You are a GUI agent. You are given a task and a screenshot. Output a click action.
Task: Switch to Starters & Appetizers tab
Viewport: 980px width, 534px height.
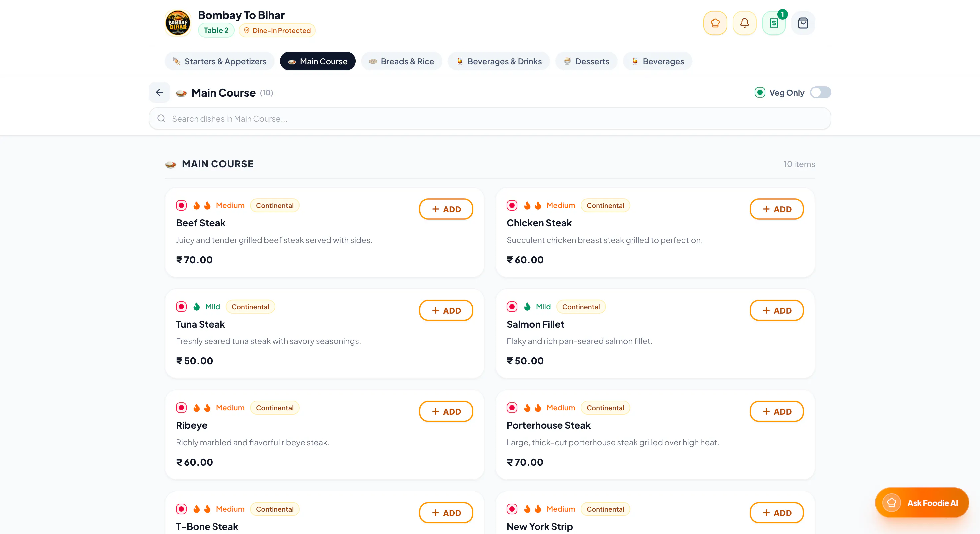220,61
